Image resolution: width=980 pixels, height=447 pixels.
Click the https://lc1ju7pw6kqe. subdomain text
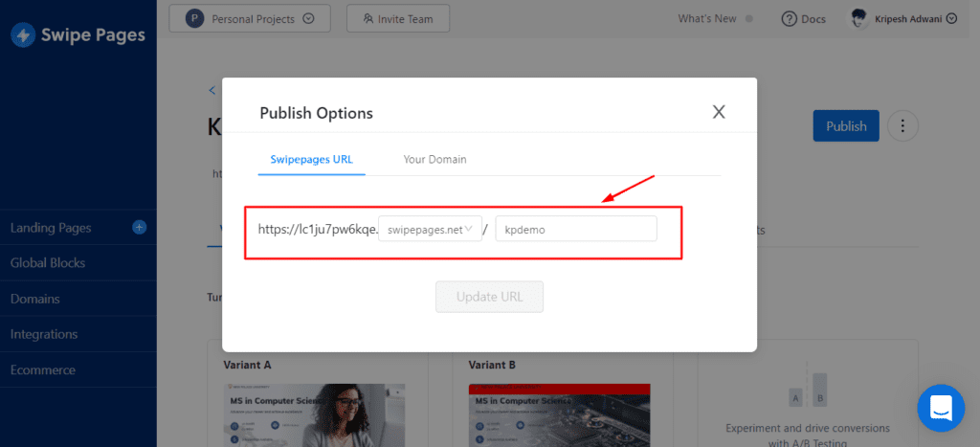tap(318, 230)
